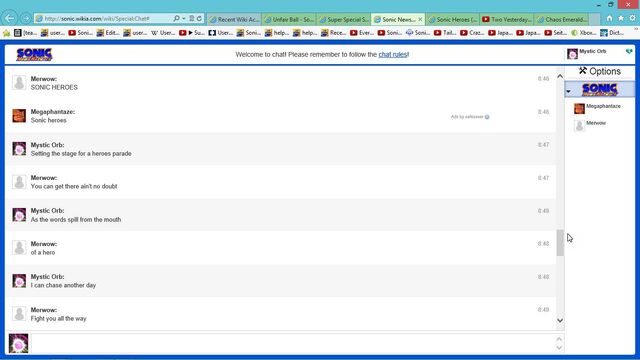Switch to the Two Yesterday... tab
The height and width of the screenshot is (360, 640).
[x=507, y=19]
